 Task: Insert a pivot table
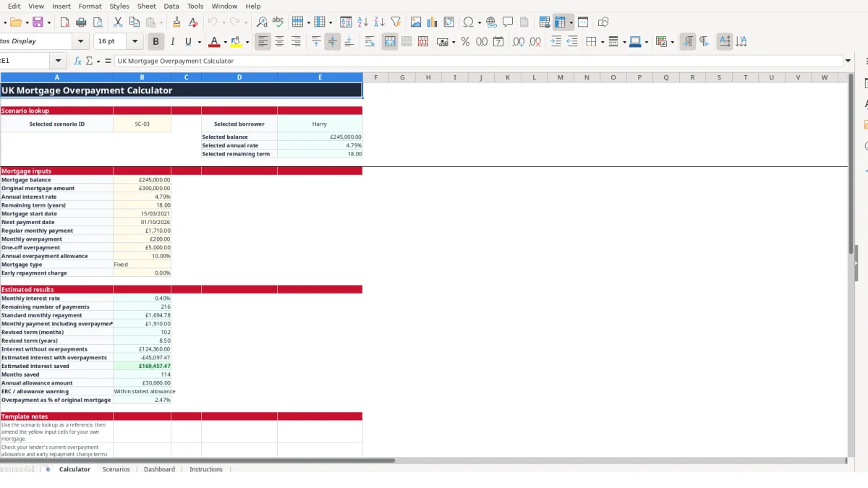(x=449, y=22)
